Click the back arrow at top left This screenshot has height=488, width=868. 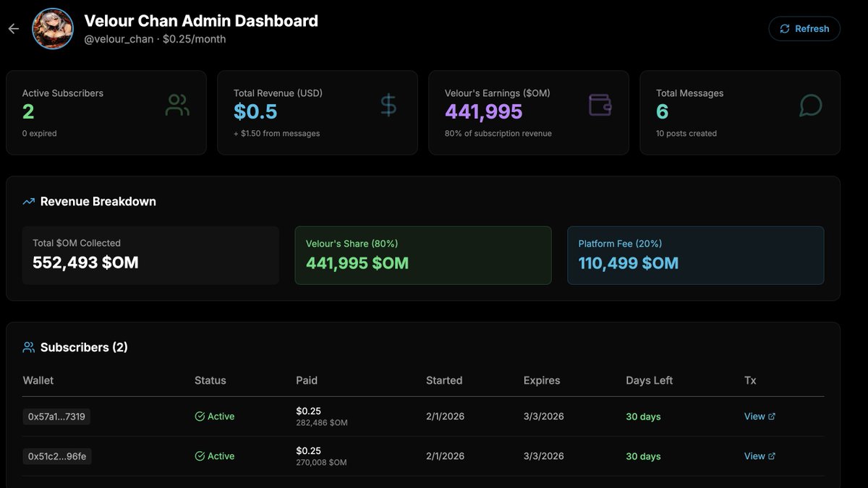click(12, 28)
